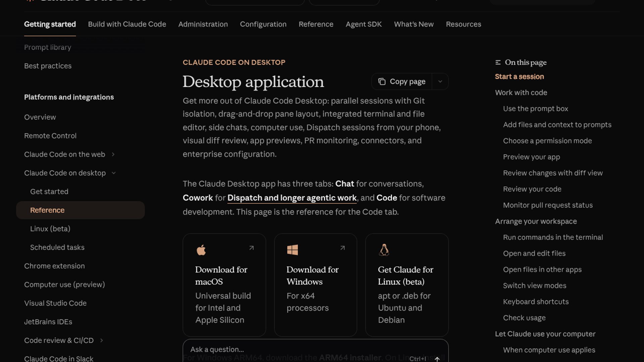Open the Administration tab
This screenshot has height=362, width=644.
pos(203,24)
